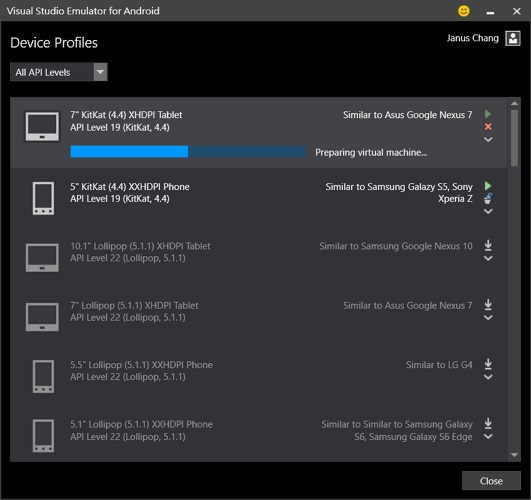
Task: Start the 7" KitKat XHDPI Tablet emulator
Action: click(488, 114)
